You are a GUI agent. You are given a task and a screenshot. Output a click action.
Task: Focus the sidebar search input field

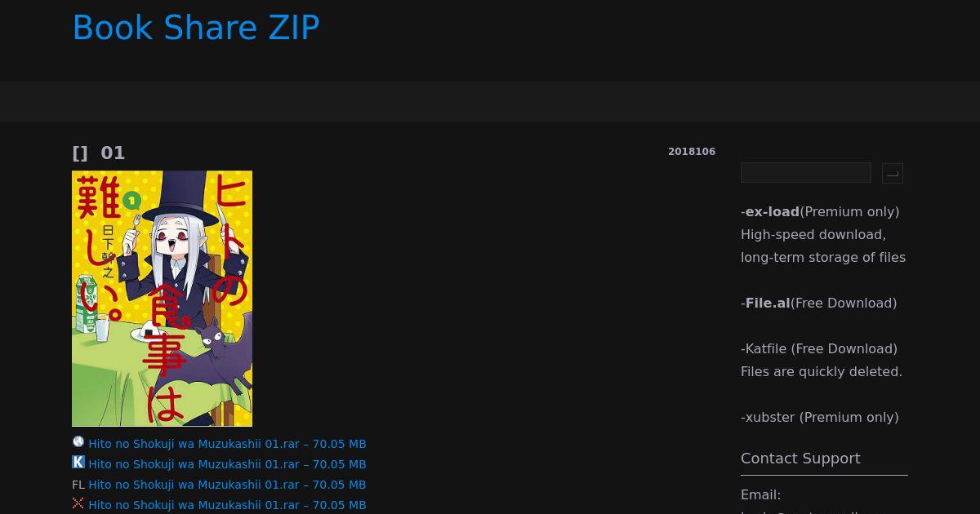pyautogui.click(x=806, y=173)
